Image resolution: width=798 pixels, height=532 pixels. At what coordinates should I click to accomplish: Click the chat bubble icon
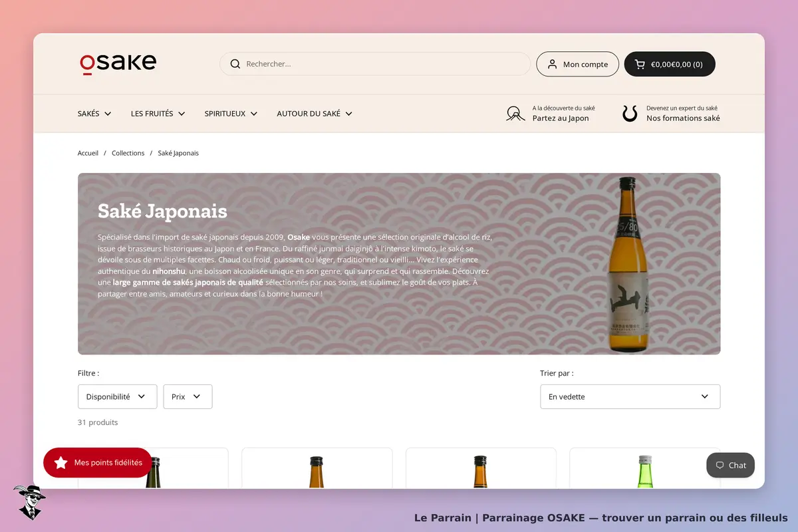click(720, 465)
